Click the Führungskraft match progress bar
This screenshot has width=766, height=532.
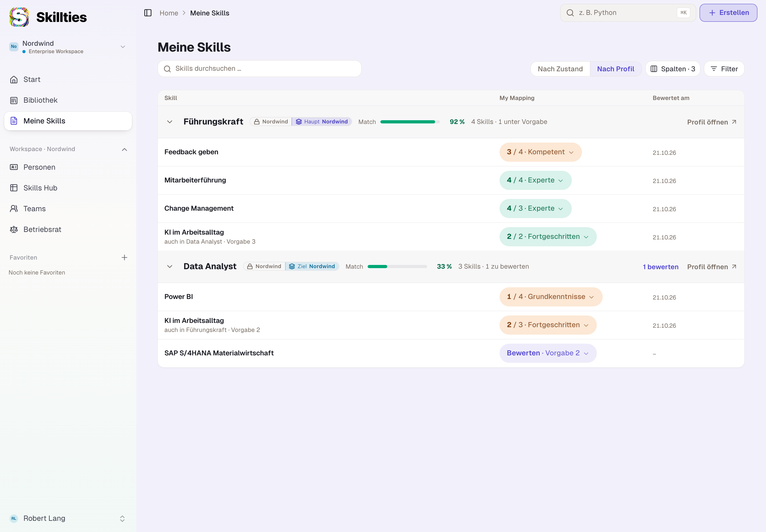coord(410,122)
